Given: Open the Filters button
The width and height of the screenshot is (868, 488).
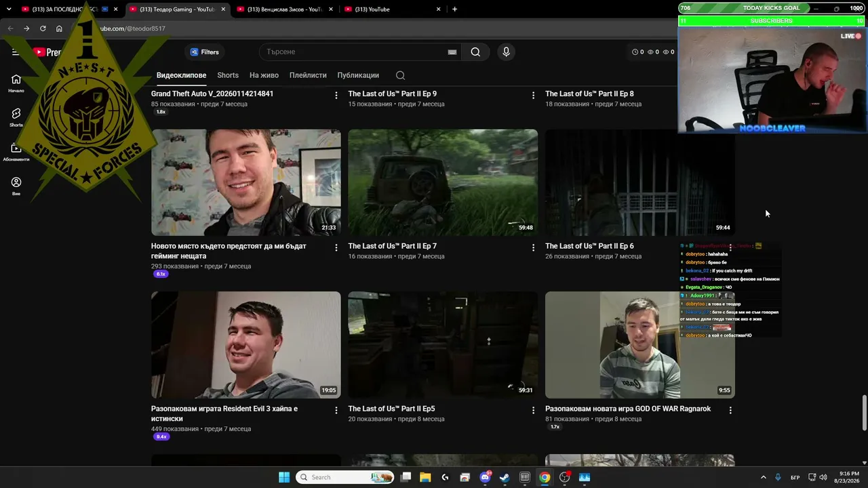Looking at the screenshot, I should click(204, 52).
